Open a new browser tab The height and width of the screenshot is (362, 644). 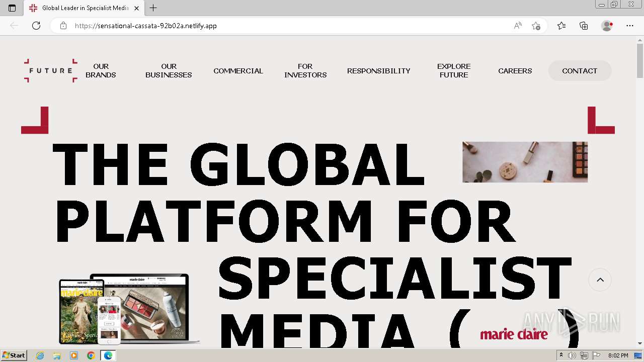click(153, 8)
